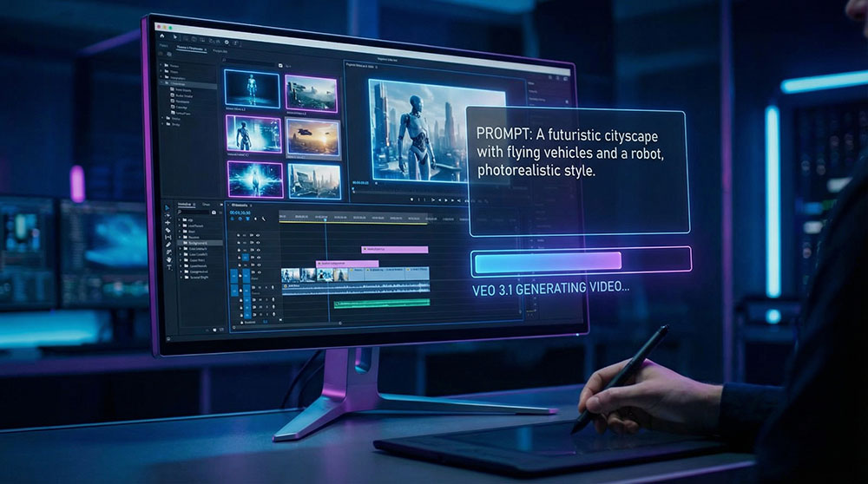This screenshot has width=868, height=484.
Task: Select the sunset flying vehicles thumbnail
Action: [313, 138]
